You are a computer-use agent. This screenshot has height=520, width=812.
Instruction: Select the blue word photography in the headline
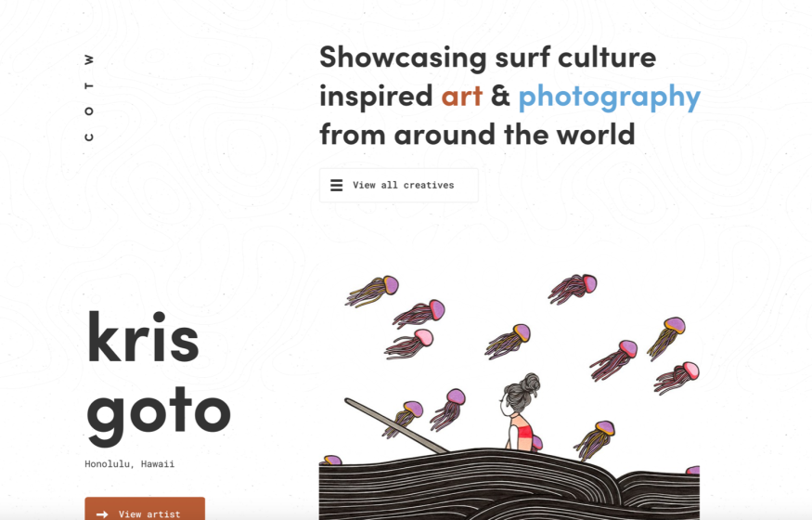pos(610,97)
